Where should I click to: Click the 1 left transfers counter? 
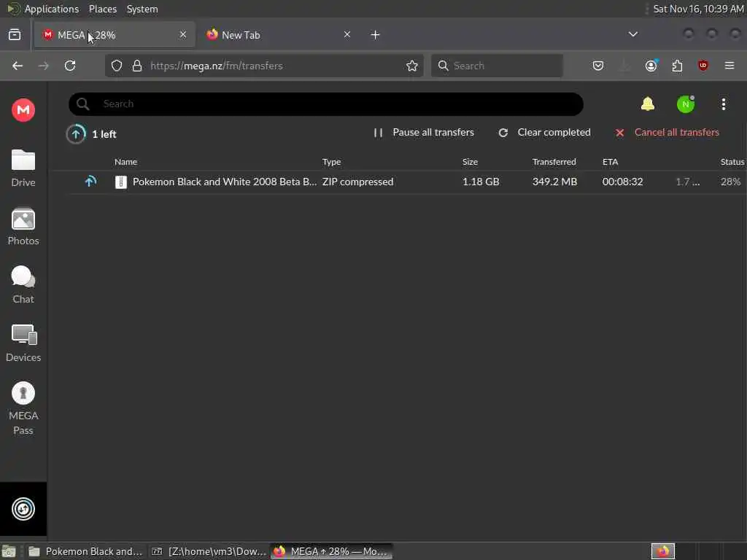point(104,134)
